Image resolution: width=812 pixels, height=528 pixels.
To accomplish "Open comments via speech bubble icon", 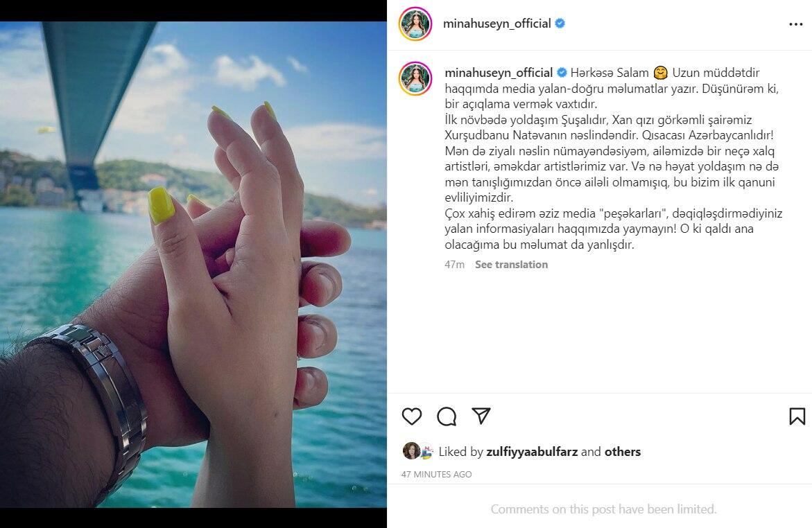I will 447,416.
